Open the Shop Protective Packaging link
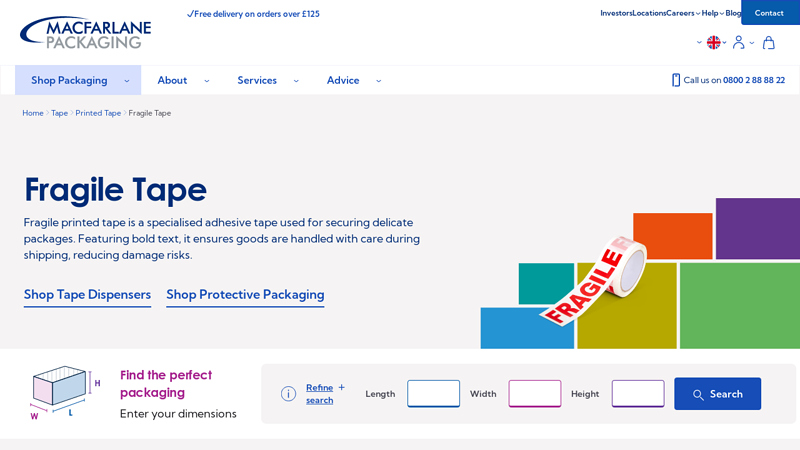800x450 pixels. coord(245,294)
